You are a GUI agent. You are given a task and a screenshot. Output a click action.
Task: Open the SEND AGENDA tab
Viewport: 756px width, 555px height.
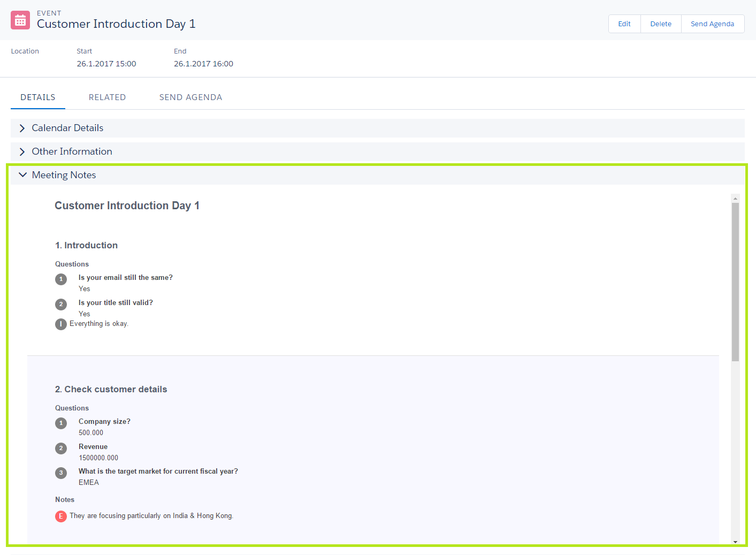click(x=190, y=97)
